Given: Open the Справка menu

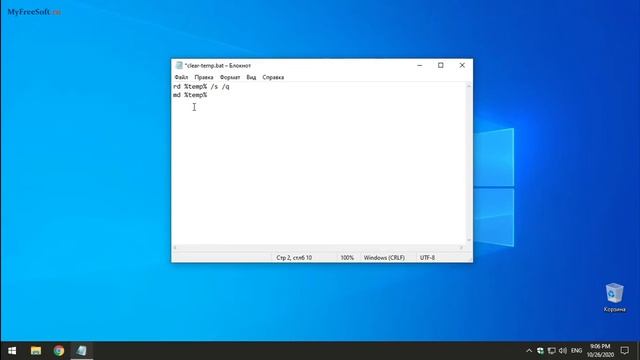Looking at the screenshot, I should click(273, 77).
